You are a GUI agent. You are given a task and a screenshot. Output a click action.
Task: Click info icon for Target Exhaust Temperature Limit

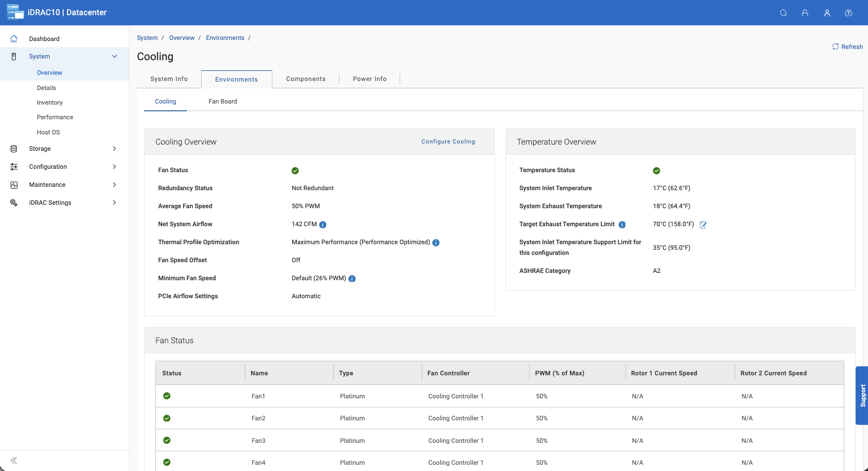click(622, 225)
